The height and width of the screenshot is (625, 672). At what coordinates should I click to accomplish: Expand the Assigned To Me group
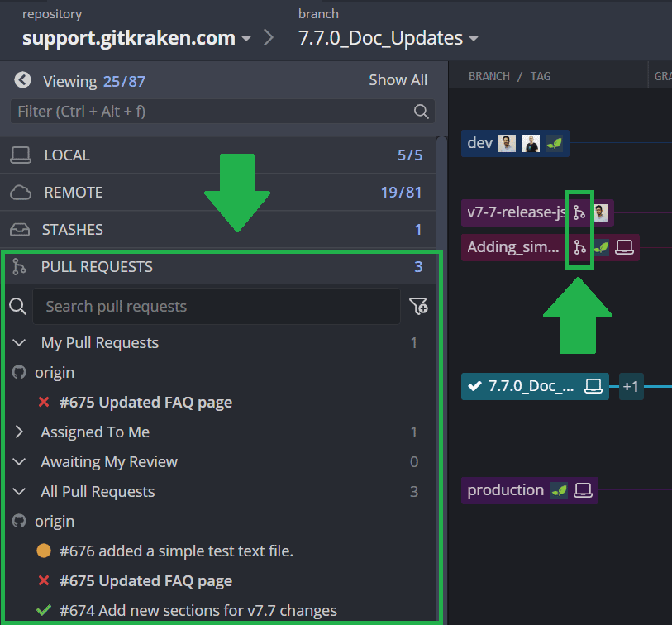(x=20, y=432)
